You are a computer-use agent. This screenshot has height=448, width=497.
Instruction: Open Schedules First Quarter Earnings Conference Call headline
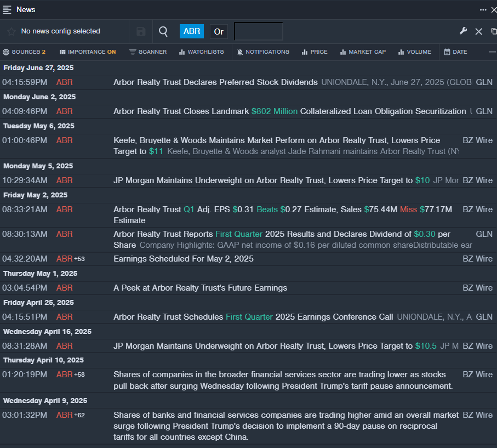click(x=253, y=317)
